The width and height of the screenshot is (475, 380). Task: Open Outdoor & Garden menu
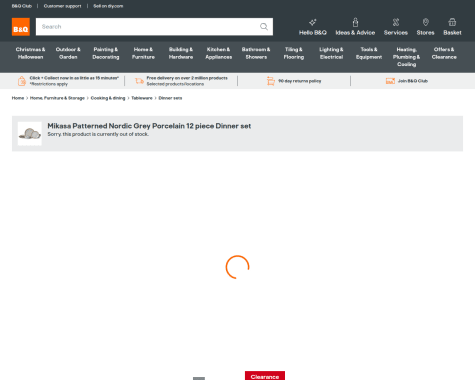(x=68, y=53)
